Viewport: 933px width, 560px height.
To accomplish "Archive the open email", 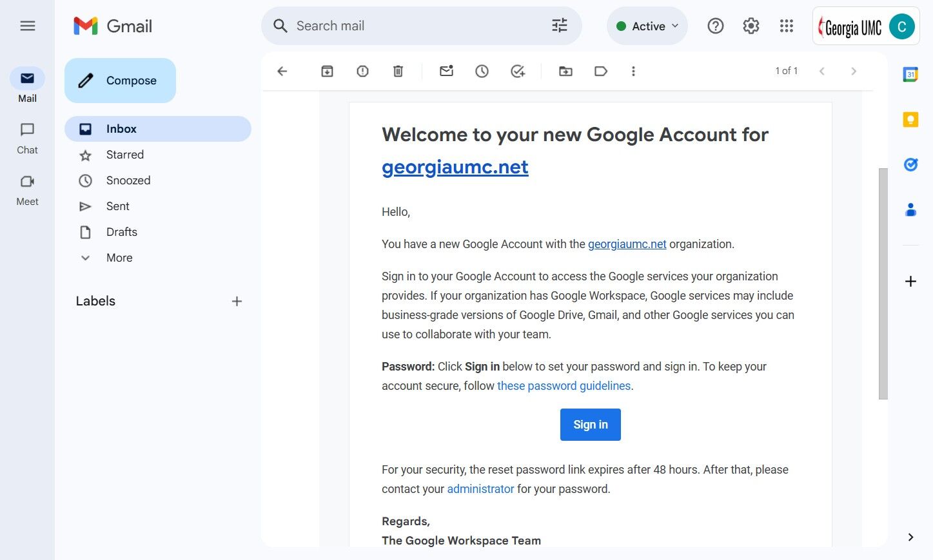I will [x=327, y=72].
